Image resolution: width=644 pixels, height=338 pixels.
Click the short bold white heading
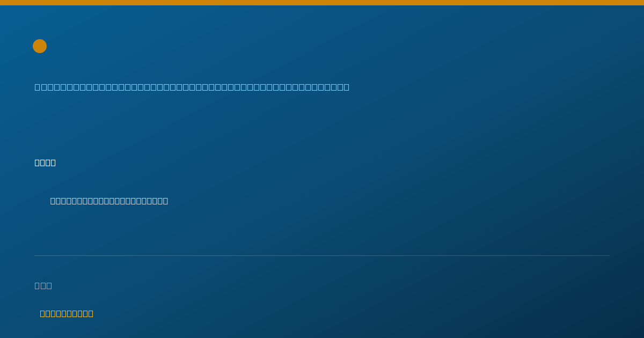pyautogui.click(x=45, y=163)
